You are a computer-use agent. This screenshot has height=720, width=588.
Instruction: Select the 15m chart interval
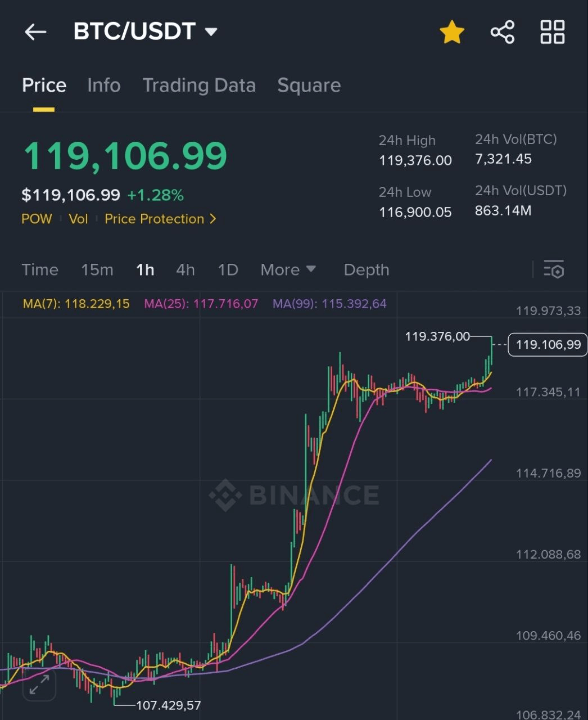click(97, 269)
